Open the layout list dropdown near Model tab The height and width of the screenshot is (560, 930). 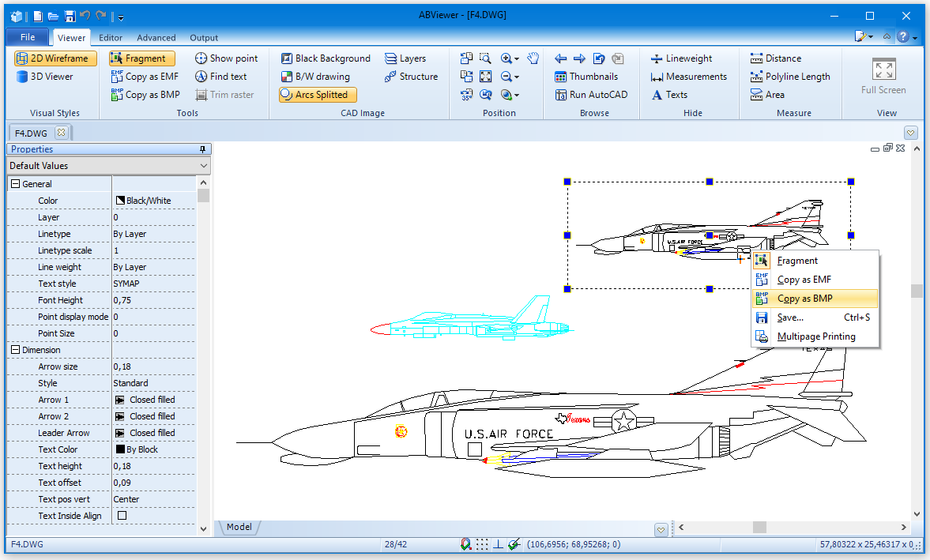pos(661,529)
